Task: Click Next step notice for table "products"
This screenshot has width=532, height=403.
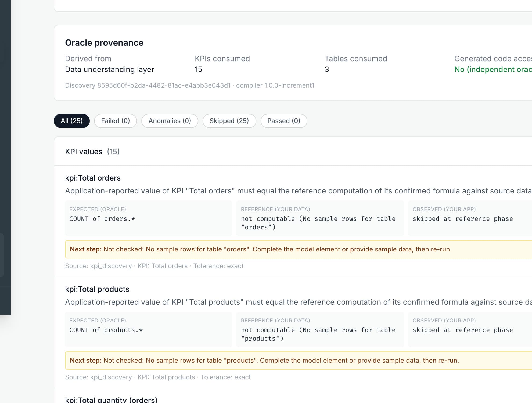Action: (x=299, y=361)
